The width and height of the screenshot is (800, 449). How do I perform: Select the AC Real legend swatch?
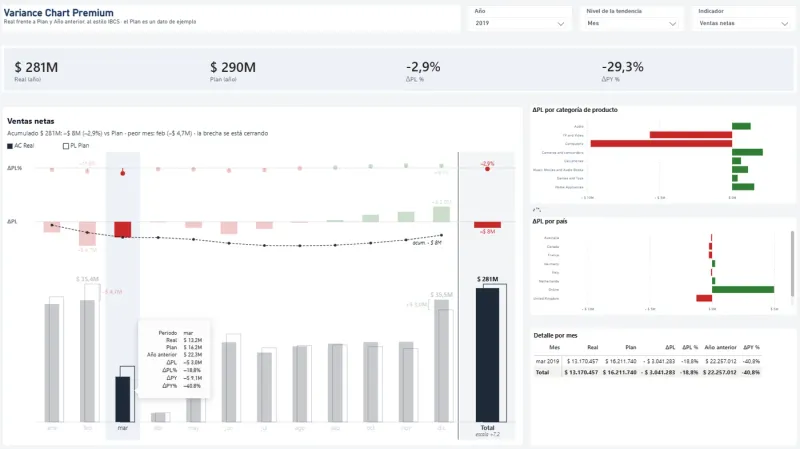click(x=10, y=146)
